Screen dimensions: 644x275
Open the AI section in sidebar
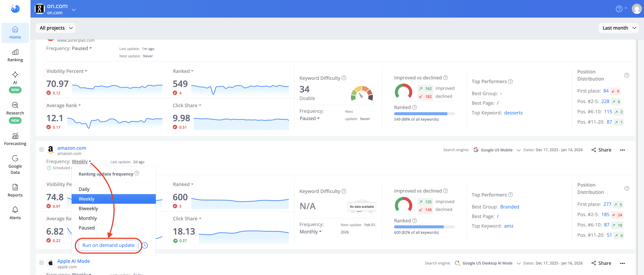coord(15,78)
